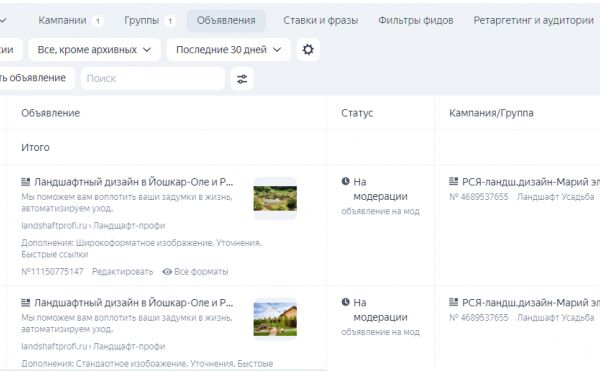Go to the Ставки и фразы tab
This screenshot has width=600, height=371.
tap(321, 21)
